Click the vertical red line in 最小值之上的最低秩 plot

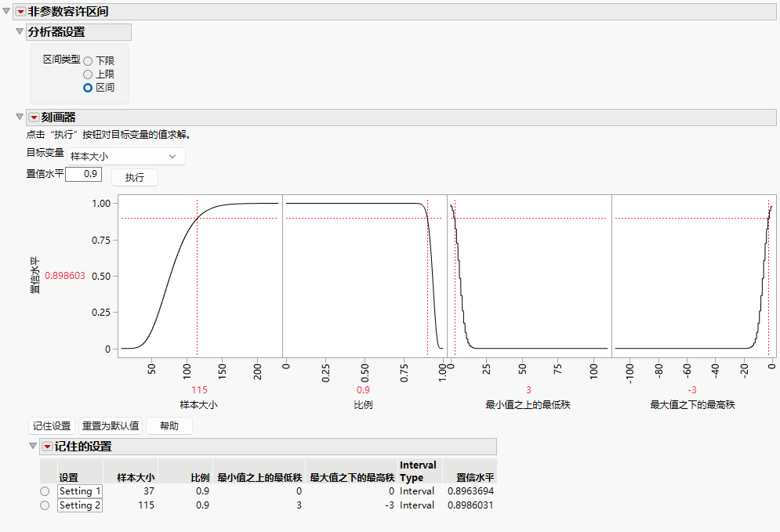point(455,278)
